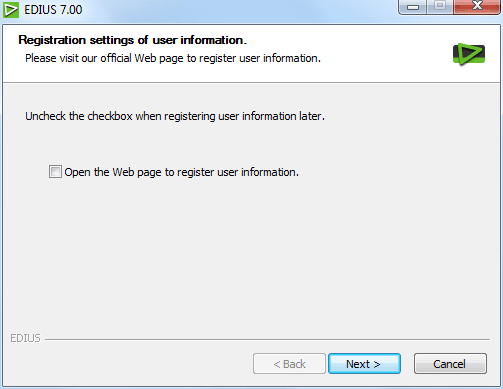Image resolution: width=503 pixels, height=389 pixels.
Task: Click the disabled maximize window button
Action: coord(440,6)
